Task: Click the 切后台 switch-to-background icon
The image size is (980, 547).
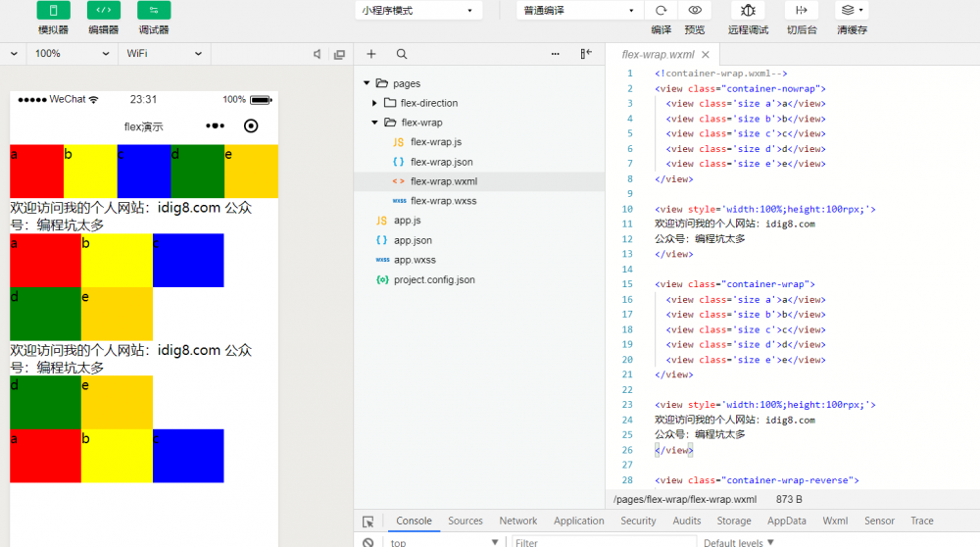Action: point(801,11)
